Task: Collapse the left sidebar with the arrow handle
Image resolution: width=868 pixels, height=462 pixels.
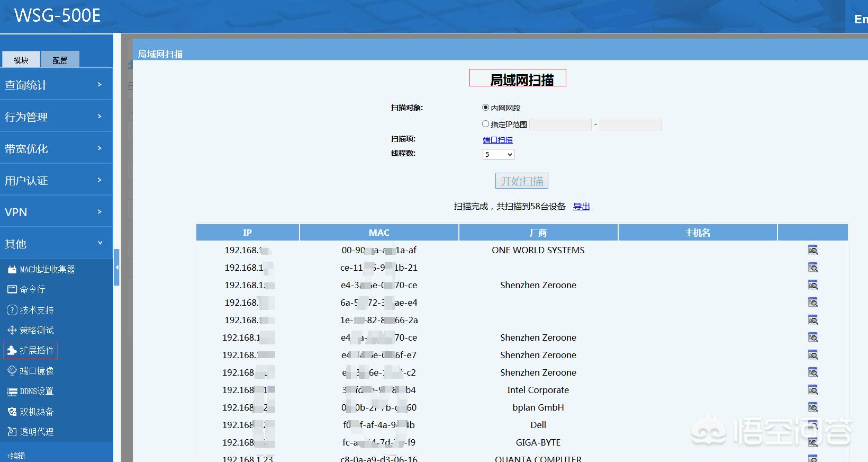Action: (116, 268)
